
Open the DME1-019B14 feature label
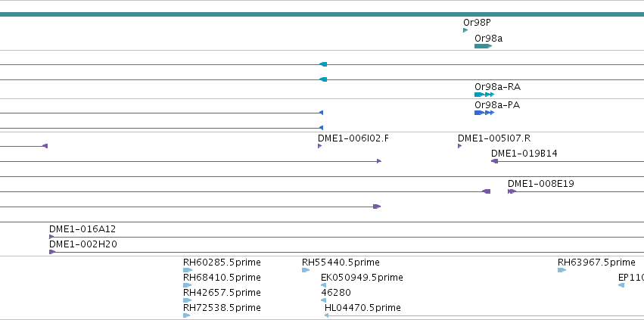tap(524, 154)
